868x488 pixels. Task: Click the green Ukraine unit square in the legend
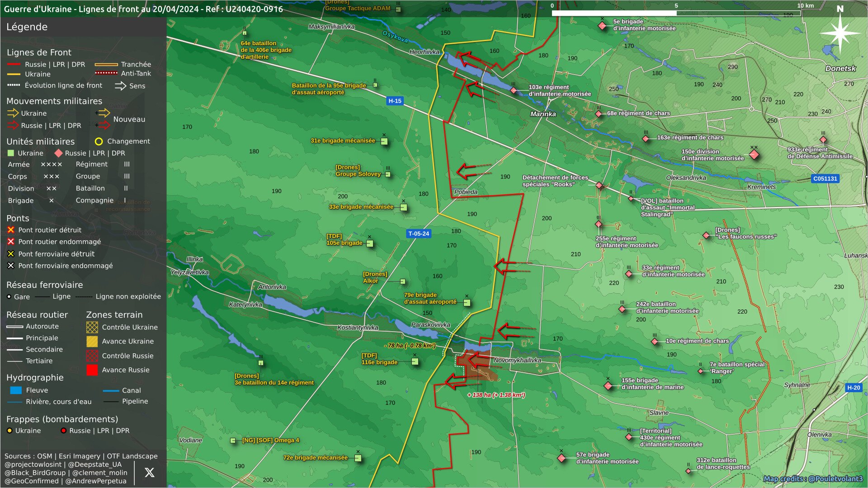tap(11, 153)
